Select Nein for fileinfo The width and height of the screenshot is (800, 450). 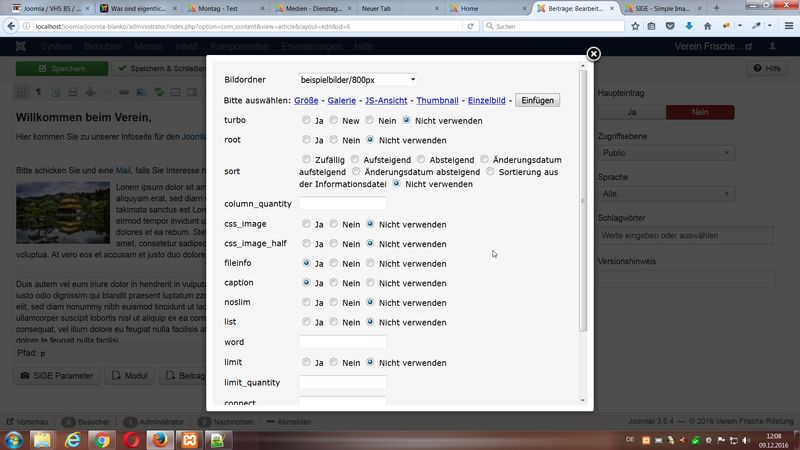333,263
